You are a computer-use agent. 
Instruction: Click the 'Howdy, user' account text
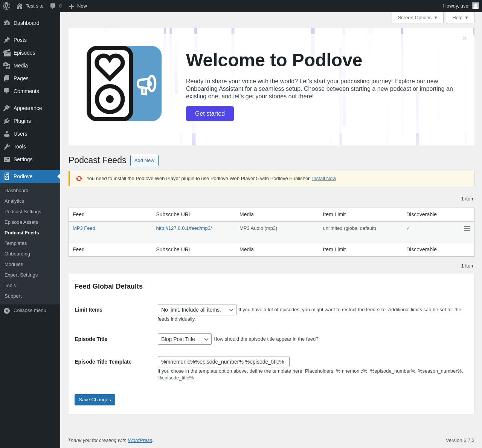456,6
